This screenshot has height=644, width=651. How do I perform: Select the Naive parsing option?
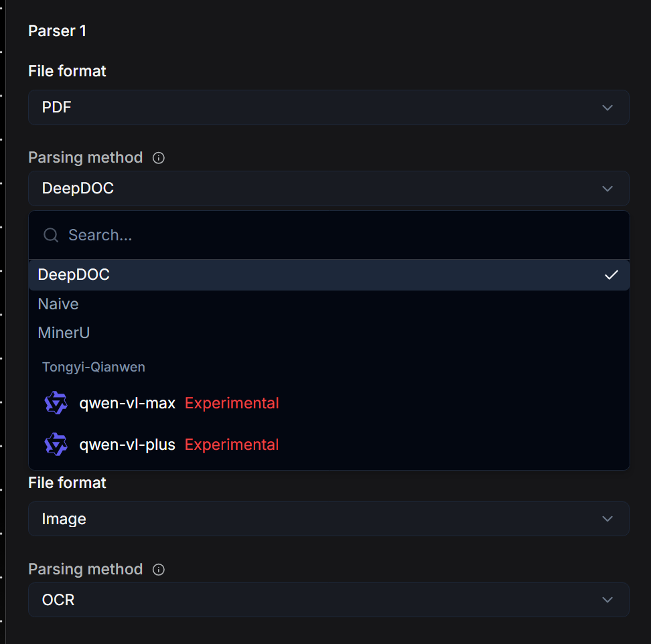pos(58,304)
